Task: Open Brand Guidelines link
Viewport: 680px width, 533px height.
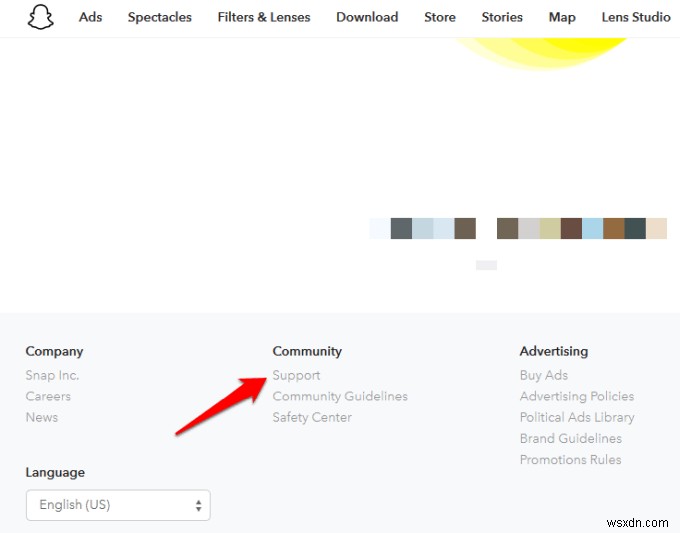Action: coord(571,438)
